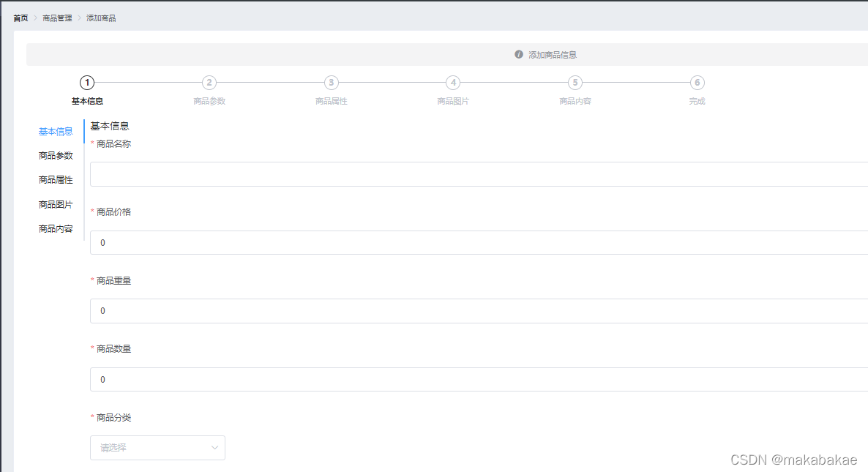The image size is (868, 472).
Task: Click the 商品图片 step title
Action: (x=453, y=101)
